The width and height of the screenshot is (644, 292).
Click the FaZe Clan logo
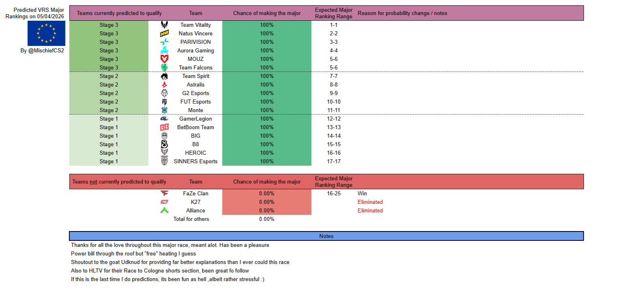point(164,193)
